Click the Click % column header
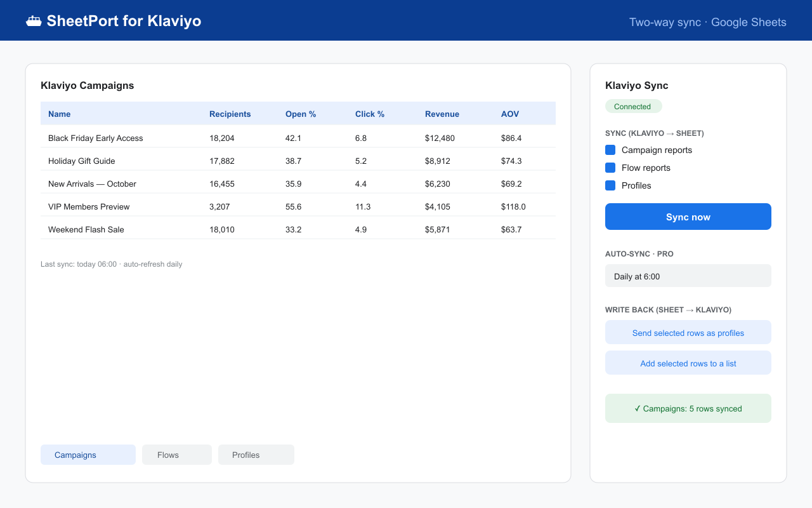The image size is (812, 508). pyautogui.click(x=370, y=114)
